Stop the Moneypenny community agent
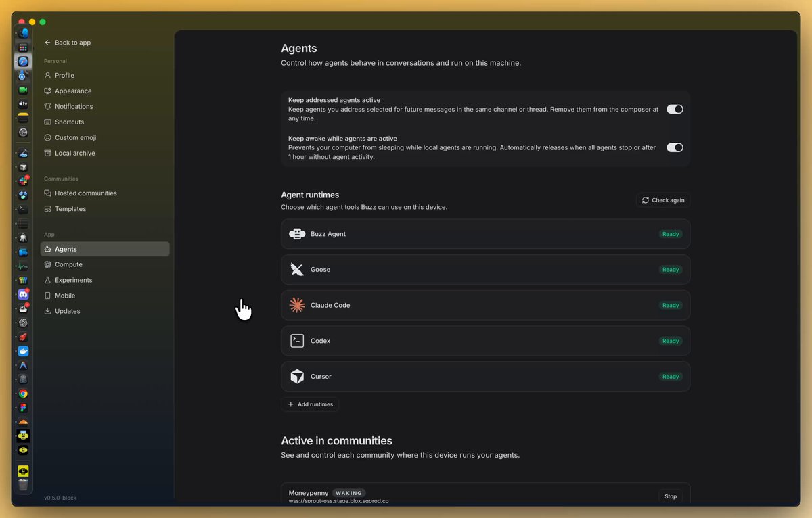Image resolution: width=812 pixels, height=518 pixels. click(x=671, y=496)
